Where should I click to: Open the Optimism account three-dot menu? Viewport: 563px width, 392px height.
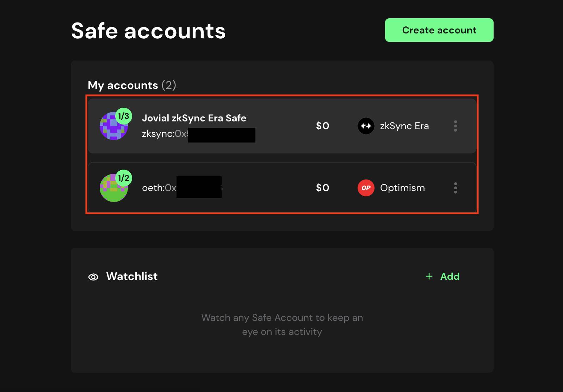(x=456, y=188)
